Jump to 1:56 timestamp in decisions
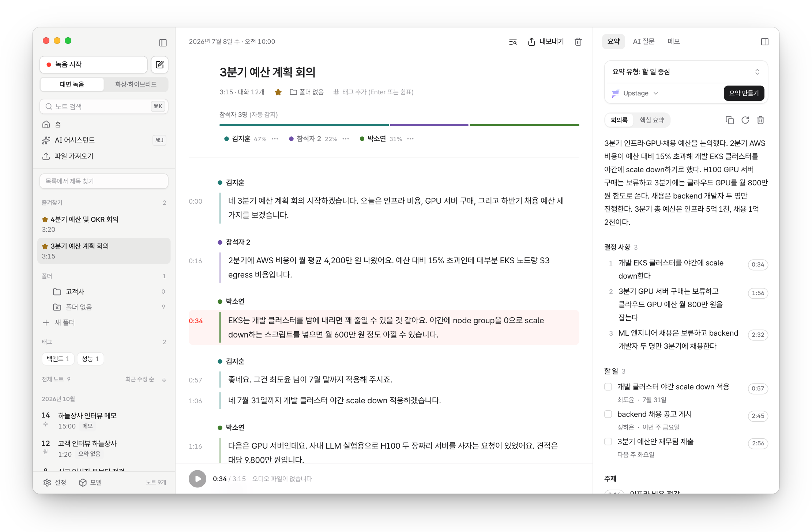Image resolution: width=812 pixels, height=532 pixels. tap(758, 293)
